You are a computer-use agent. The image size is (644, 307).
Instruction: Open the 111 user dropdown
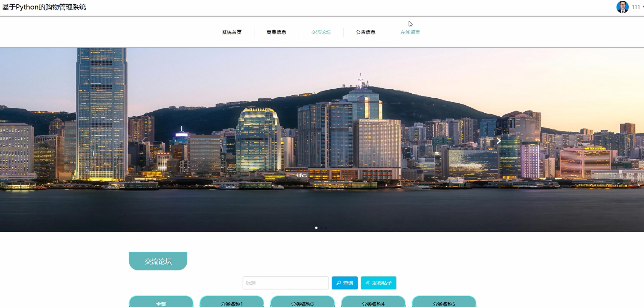(637, 7)
